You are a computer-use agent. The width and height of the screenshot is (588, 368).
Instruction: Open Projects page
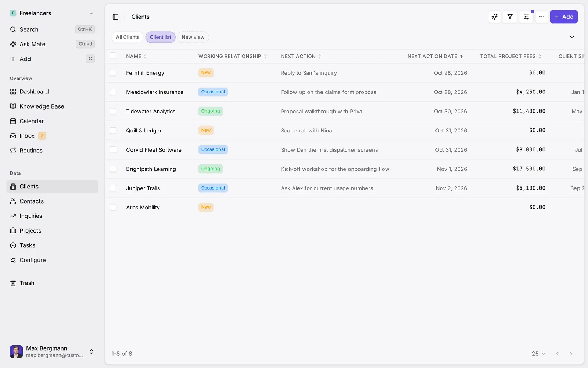pos(52,231)
